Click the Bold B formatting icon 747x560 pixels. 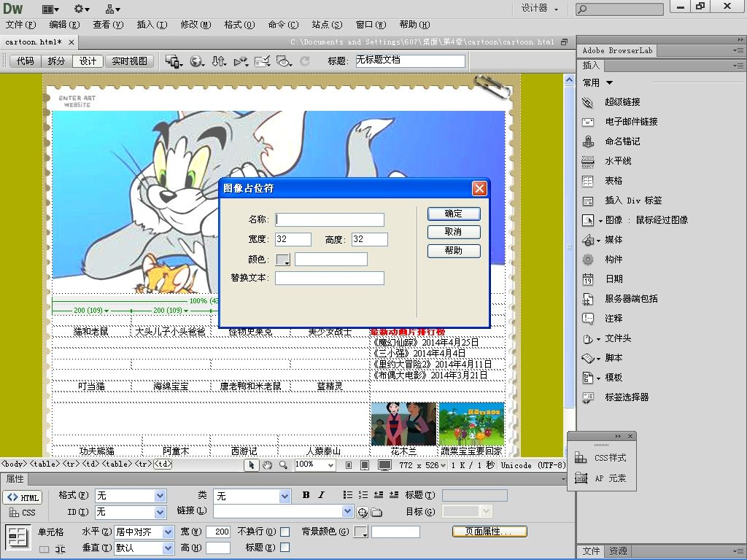tap(306, 495)
